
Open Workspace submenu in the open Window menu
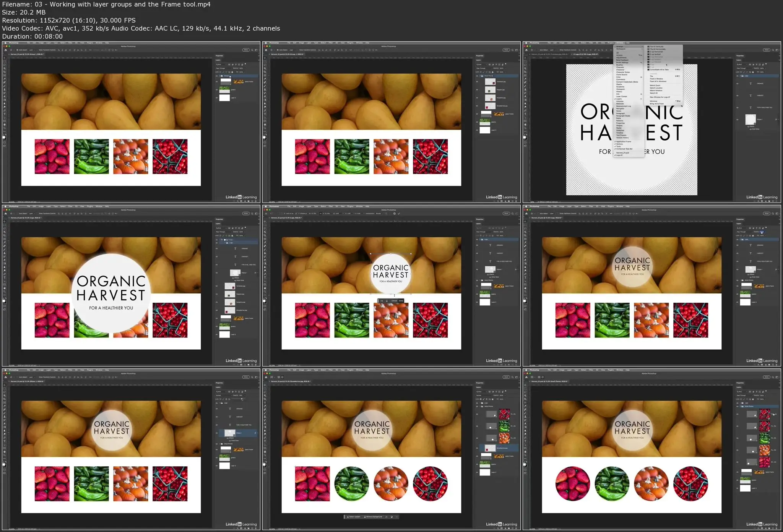629,49
